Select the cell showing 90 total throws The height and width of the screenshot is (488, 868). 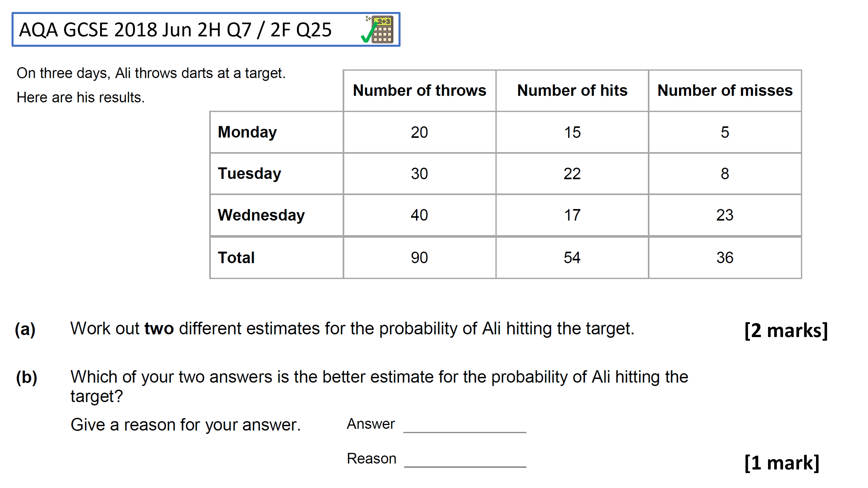tap(420, 258)
